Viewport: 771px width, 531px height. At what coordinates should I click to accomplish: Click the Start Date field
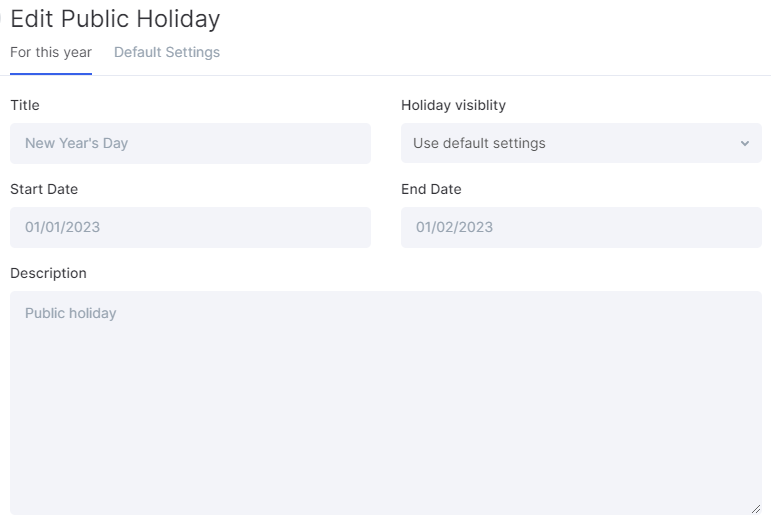[x=190, y=227]
